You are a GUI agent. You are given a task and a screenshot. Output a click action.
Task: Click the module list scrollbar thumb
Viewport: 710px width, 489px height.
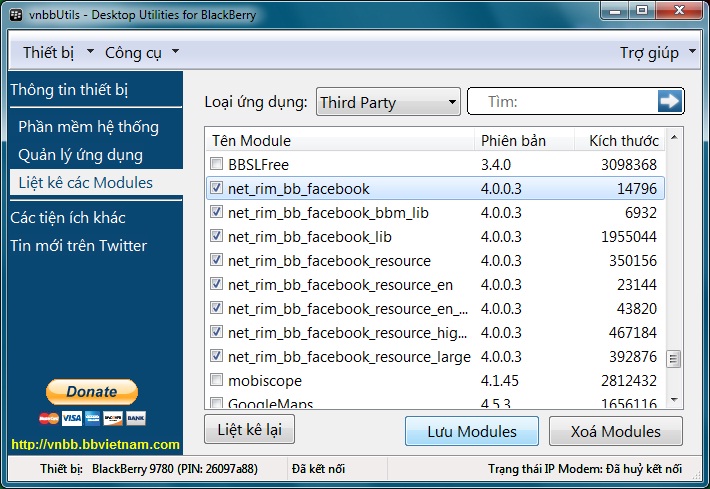(x=673, y=359)
